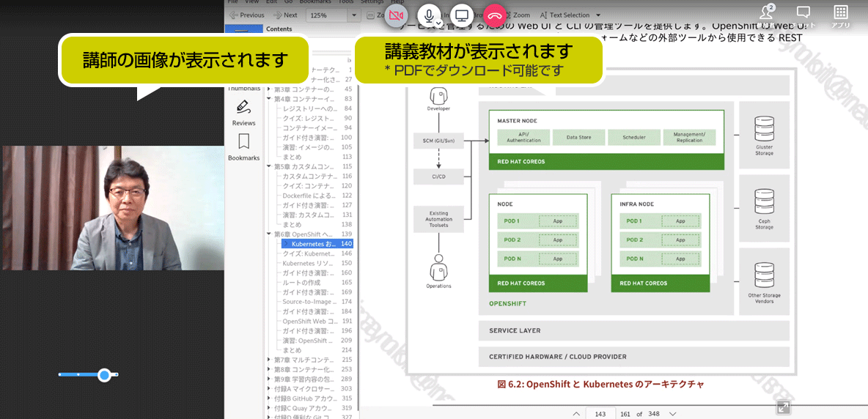
Task: Hang up with red phone button
Action: click(x=496, y=15)
